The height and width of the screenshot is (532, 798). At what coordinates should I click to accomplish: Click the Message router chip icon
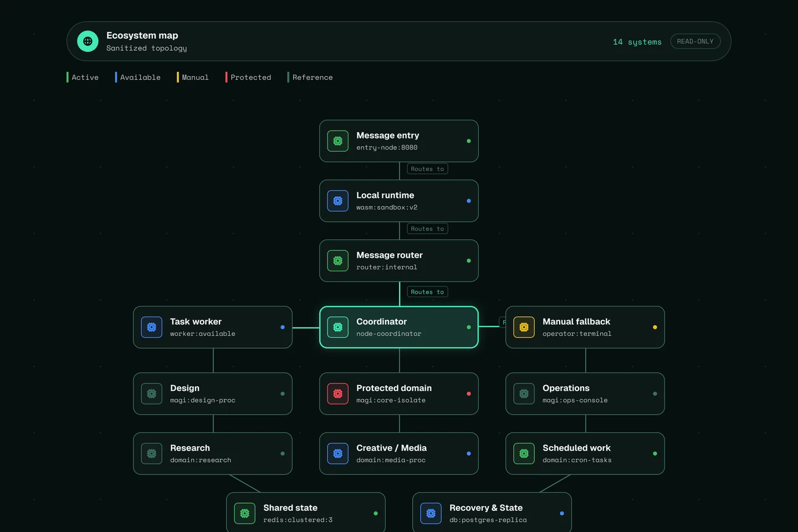337,260
